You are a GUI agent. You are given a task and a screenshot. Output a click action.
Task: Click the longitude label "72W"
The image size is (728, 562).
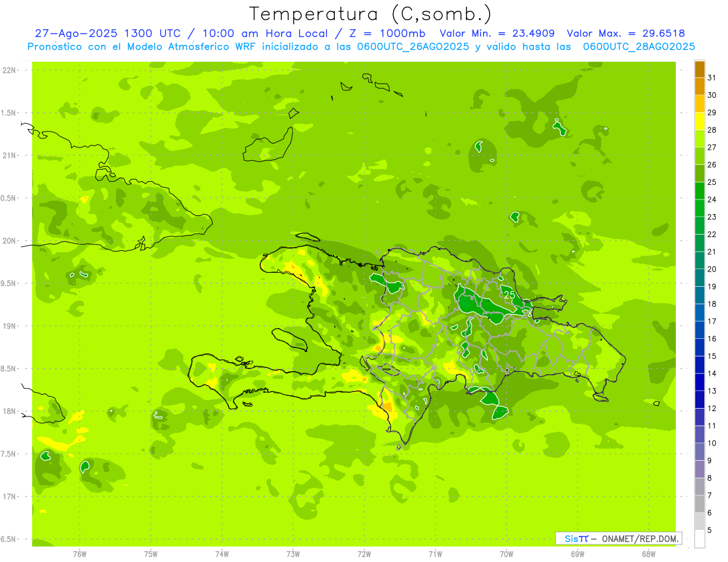(x=364, y=554)
